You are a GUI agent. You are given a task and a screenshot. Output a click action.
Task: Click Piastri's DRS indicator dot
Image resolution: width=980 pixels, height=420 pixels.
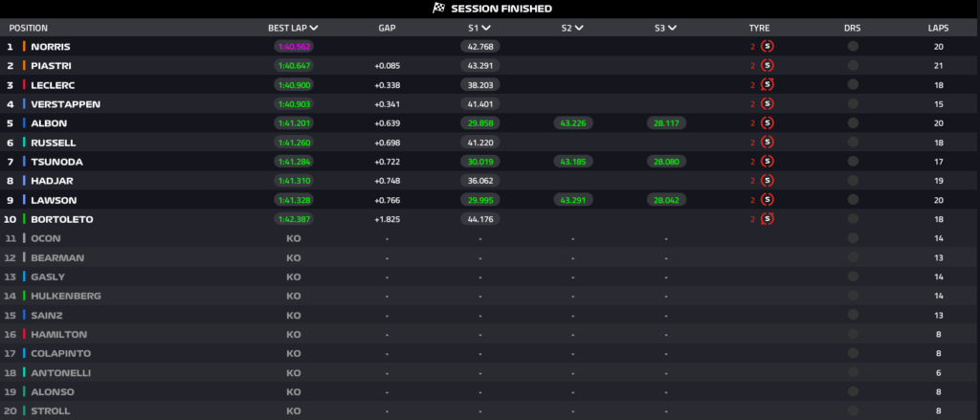pos(853,65)
